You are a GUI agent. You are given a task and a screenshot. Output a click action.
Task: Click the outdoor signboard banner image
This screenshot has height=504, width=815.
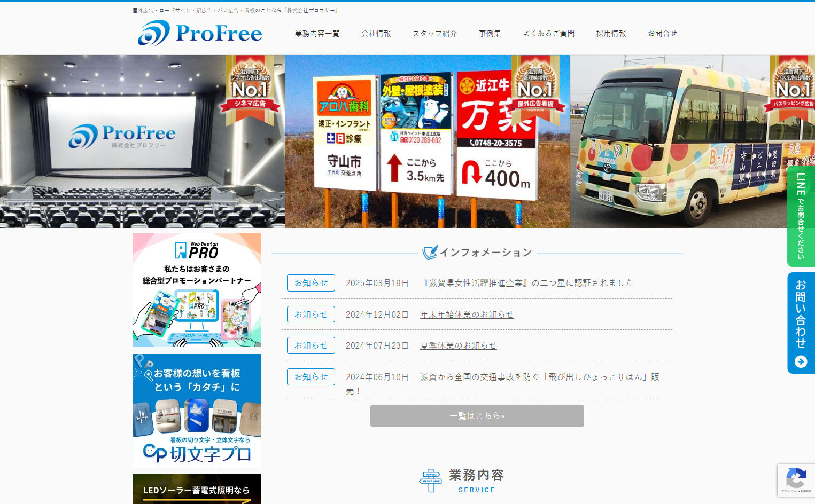[x=428, y=141]
